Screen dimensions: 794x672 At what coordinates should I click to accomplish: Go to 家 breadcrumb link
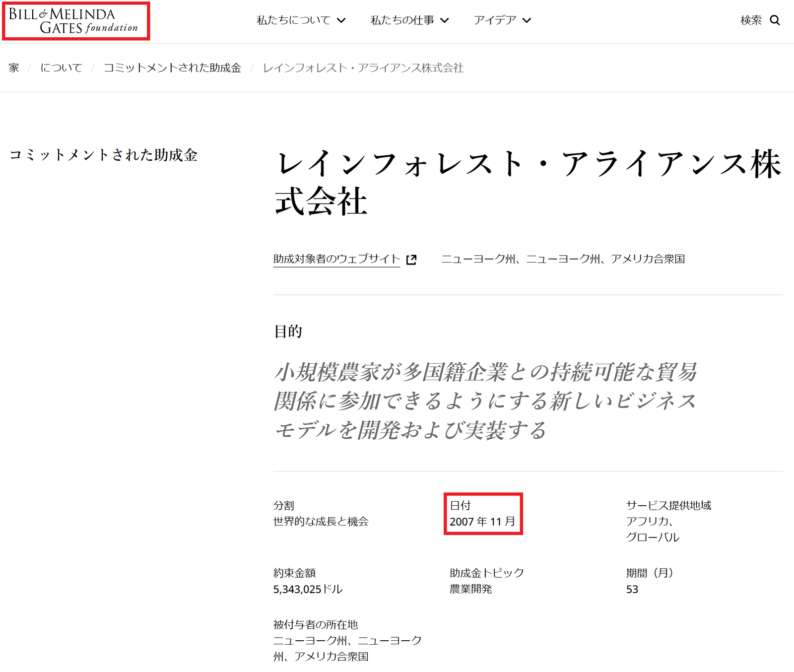[14, 68]
